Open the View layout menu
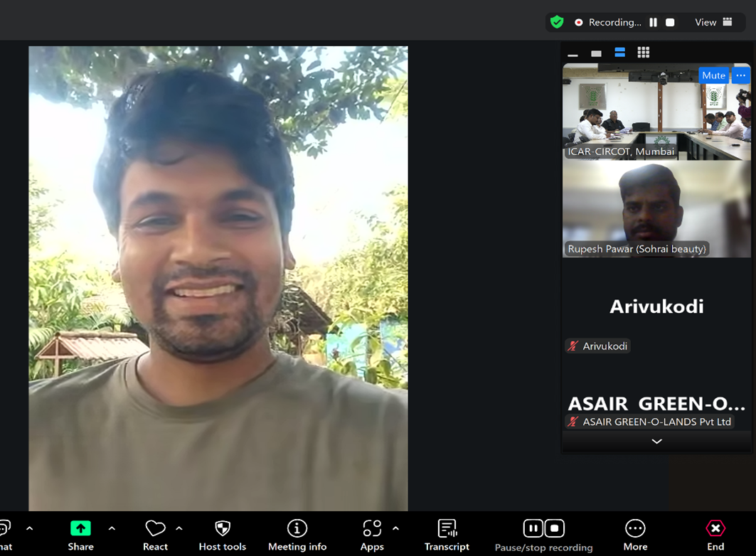The width and height of the screenshot is (756, 556). (713, 22)
